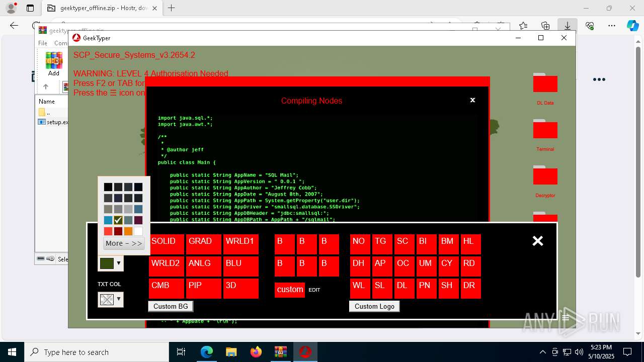Open the File menu in WinRAR
The width and height of the screenshot is (644, 362).
click(43, 43)
